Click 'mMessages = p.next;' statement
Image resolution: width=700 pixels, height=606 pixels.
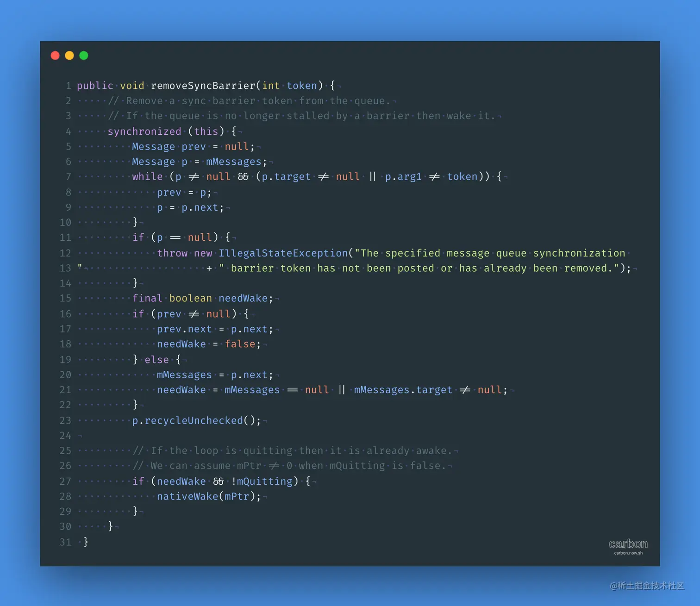click(x=215, y=375)
